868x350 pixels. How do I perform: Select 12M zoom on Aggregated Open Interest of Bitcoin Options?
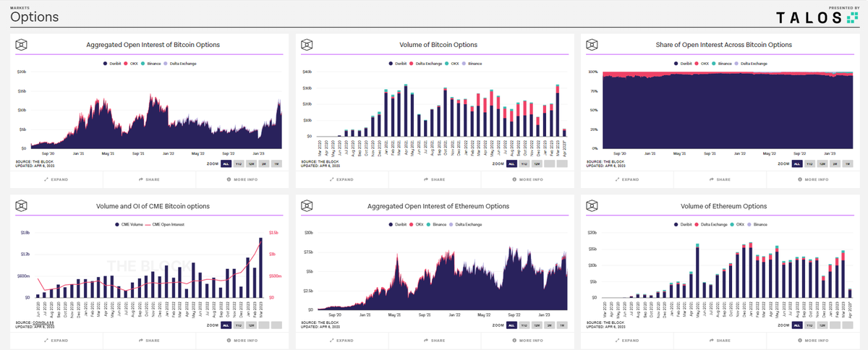[251, 164]
